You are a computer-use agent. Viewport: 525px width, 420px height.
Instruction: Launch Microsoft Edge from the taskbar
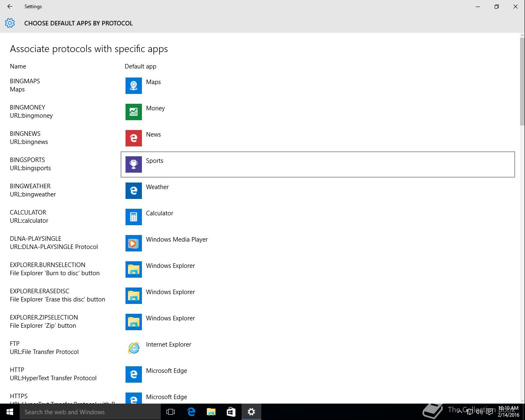tap(191, 412)
